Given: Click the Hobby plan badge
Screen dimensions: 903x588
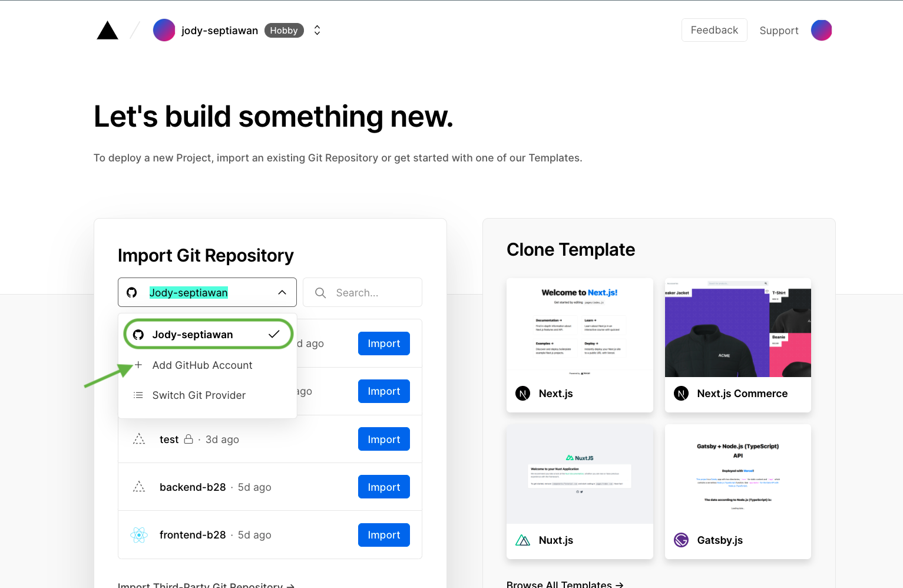Looking at the screenshot, I should (284, 31).
